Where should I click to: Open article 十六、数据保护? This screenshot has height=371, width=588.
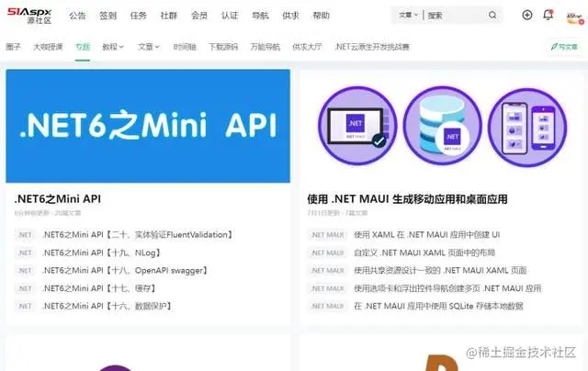107,306
